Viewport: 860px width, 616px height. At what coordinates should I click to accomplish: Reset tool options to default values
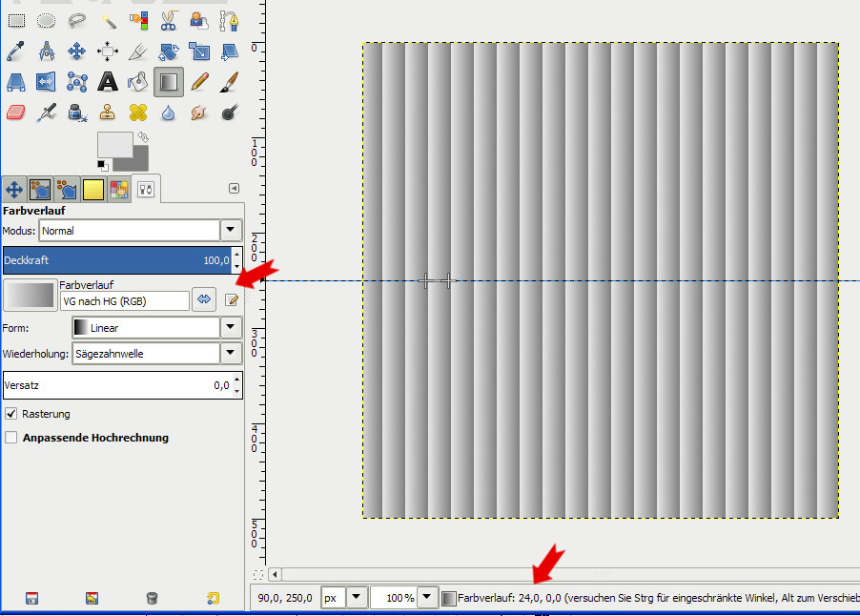point(213,598)
